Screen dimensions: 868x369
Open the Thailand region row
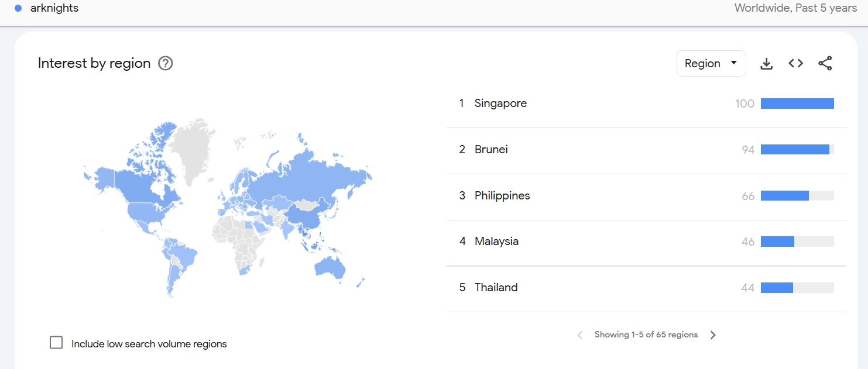point(646,288)
